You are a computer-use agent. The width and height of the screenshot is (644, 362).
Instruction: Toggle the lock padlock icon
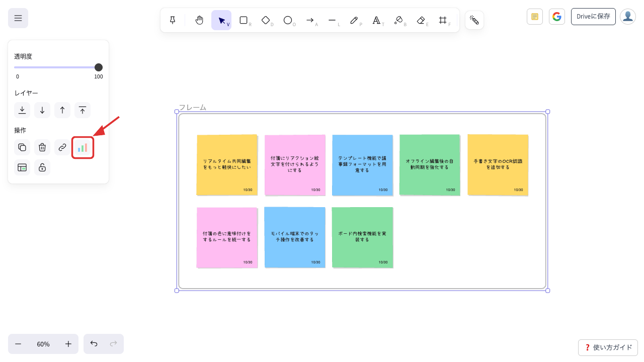(x=42, y=167)
